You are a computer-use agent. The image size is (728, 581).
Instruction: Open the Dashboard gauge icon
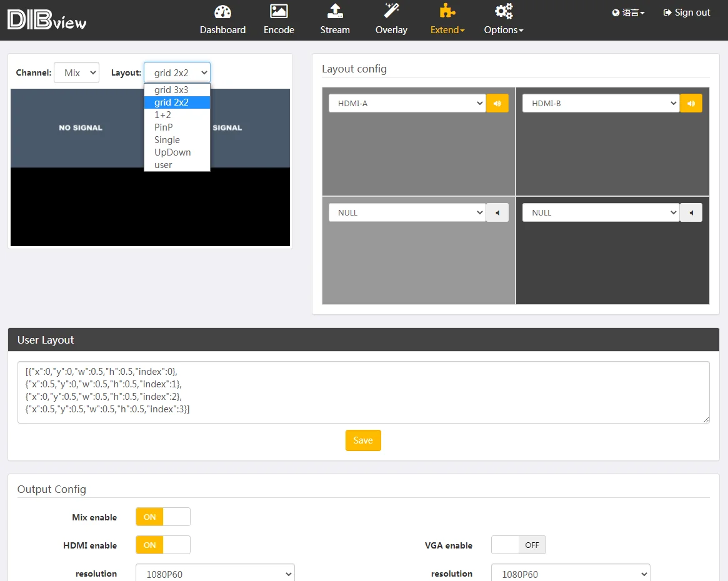click(223, 12)
